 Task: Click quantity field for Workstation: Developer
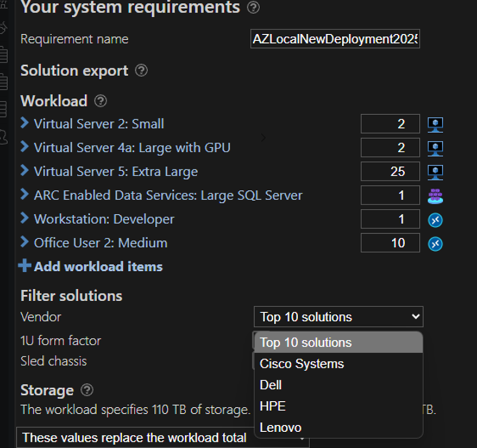[x=390, y=219]
